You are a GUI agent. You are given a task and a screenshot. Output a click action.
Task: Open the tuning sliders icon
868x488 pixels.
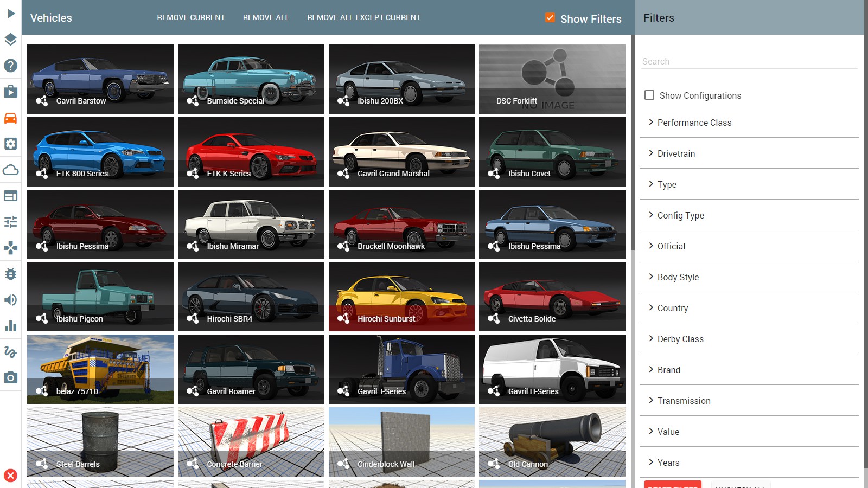(10, 222)
